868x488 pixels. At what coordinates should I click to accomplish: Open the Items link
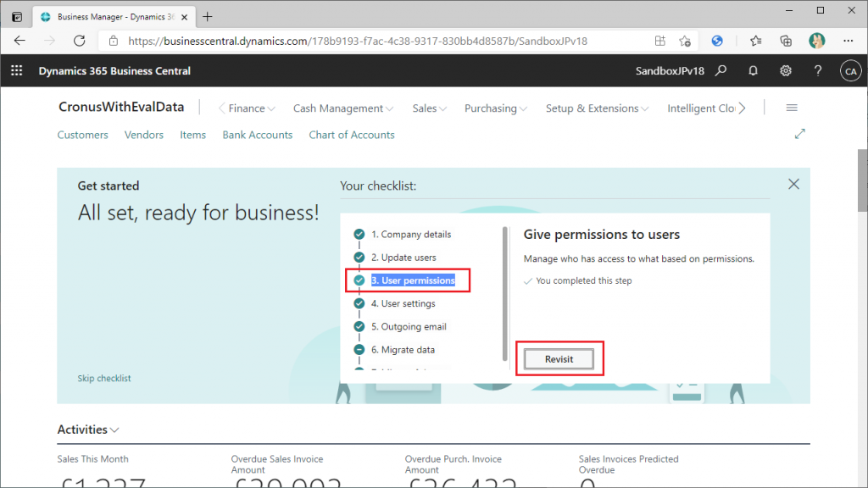tap(192, 135)
